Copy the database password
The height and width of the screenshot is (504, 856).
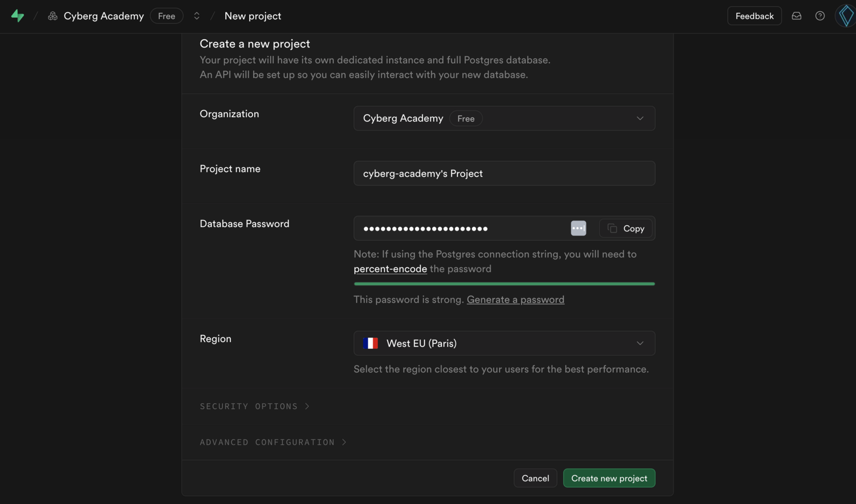pyautogui.click(x=626, y=228)
